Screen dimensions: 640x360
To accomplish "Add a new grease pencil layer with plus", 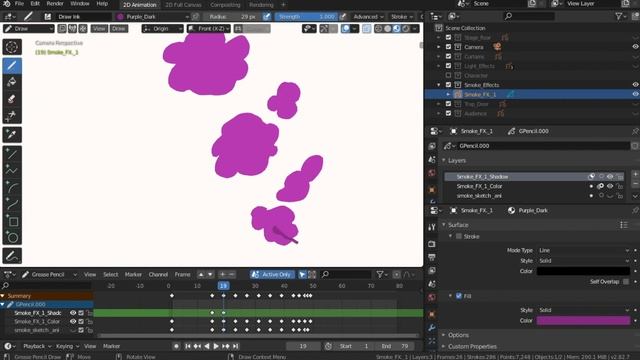I will [635, 174].
